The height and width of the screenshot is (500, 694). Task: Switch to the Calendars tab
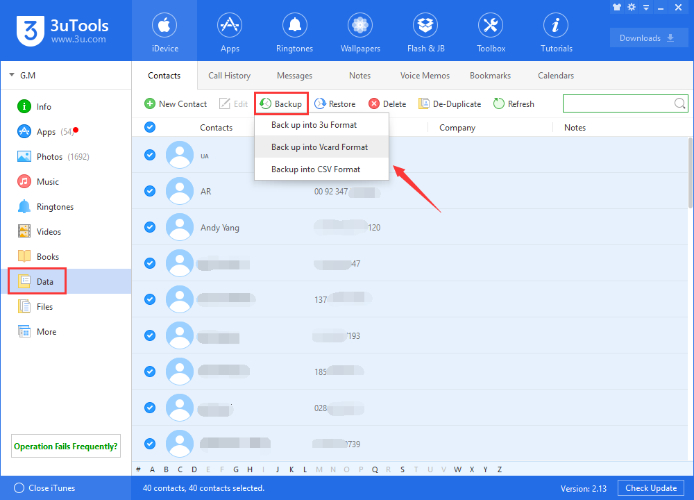[x=555, y=76]
